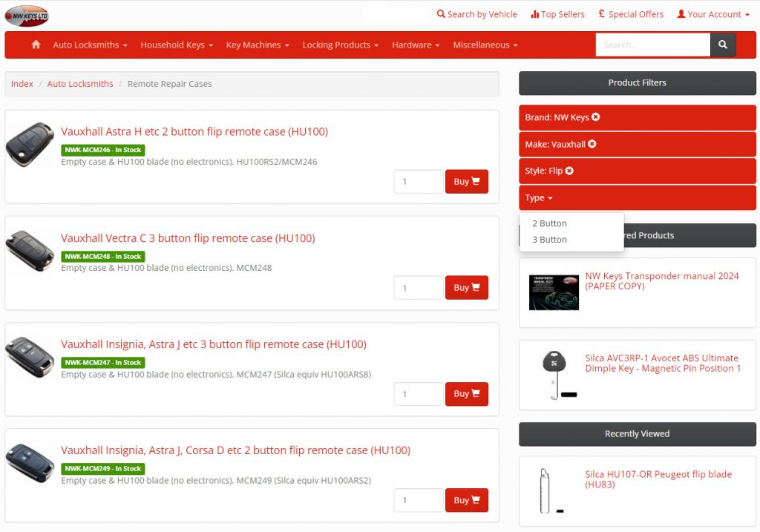Click the search magnifier button
The height and width of the screenshot is (532, 760).
[x=723, y=45]
